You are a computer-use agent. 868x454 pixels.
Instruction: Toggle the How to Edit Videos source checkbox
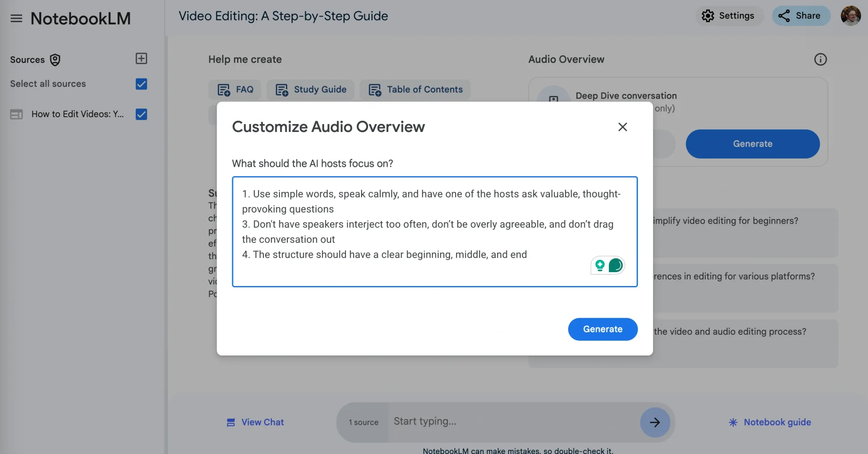pyautogui.click(x=141, y=114)
